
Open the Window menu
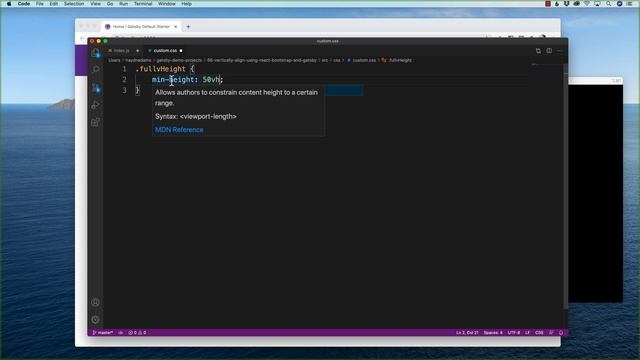[x=167, y=4]
